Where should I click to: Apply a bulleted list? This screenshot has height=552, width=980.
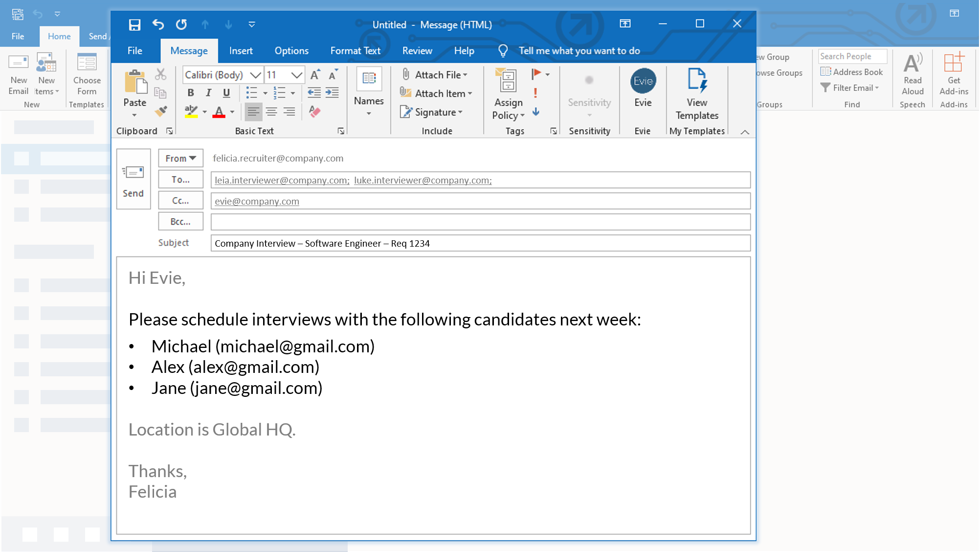pos(252,92)
